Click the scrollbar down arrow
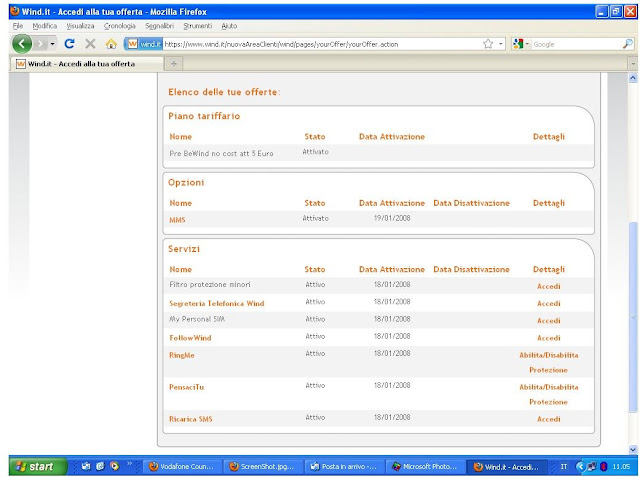The height and width of the screenshot is (477, 640). coord(633,449)
